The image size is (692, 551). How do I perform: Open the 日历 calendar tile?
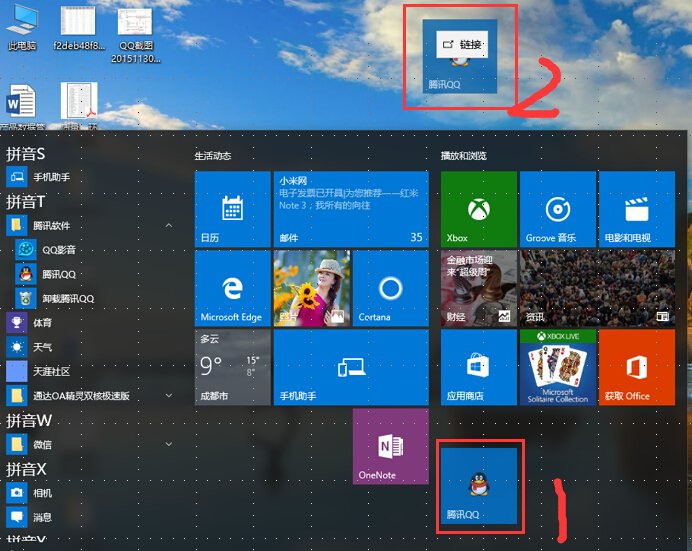pos(233,209)
